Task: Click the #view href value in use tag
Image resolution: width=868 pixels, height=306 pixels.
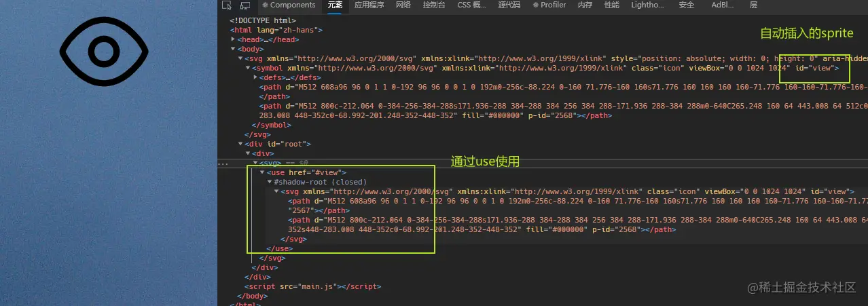Action: point(327,172)
